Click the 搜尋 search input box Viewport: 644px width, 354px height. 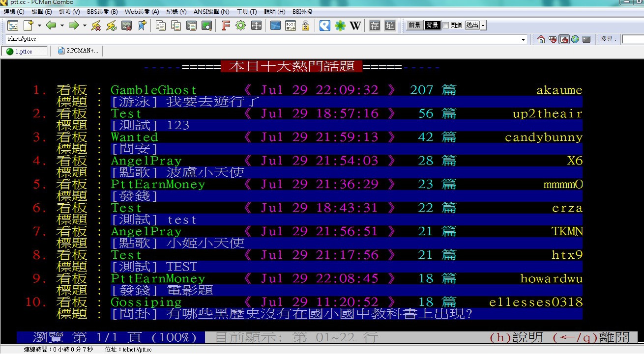click(x=633, y=39)
